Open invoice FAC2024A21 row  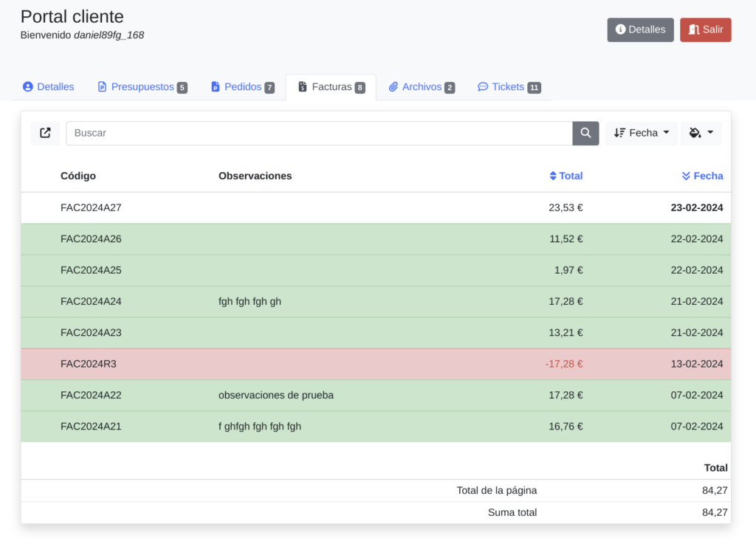tap(91, 427)
